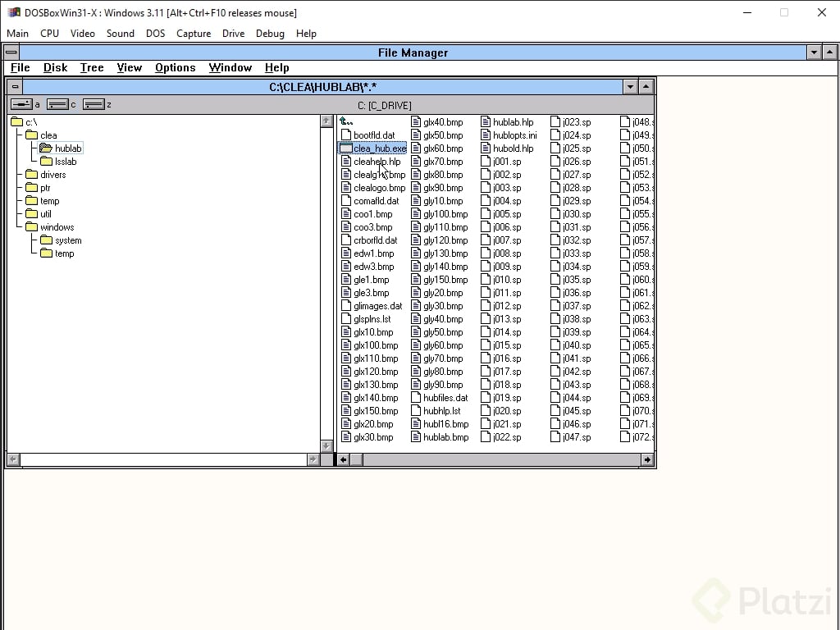Click the hublab.bmp document icon
The height and width of the screenshot is (630, 840).
click(x=416, y=437)
